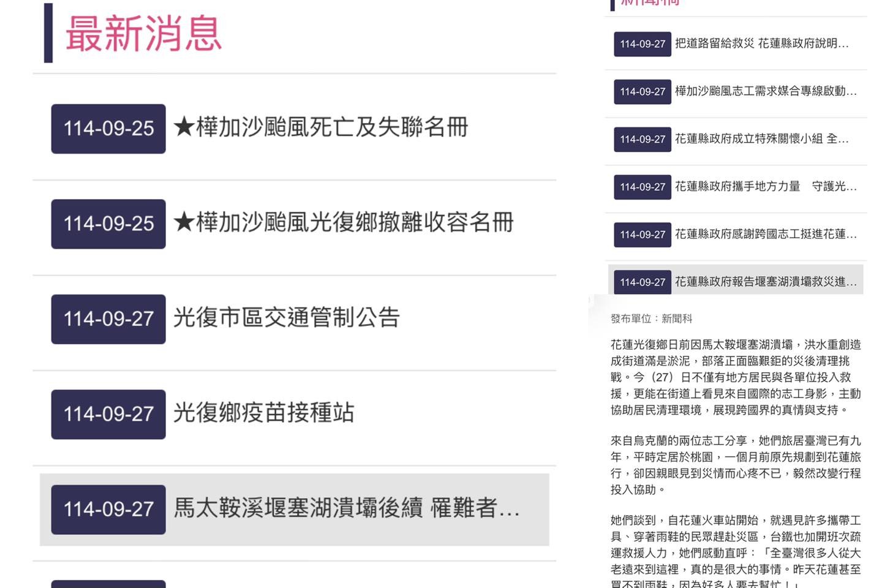Viewport: 882px width, 588px height.
Task: Click date badge beside 志工需求媒合專線啟動
Action: click(643, 92)
